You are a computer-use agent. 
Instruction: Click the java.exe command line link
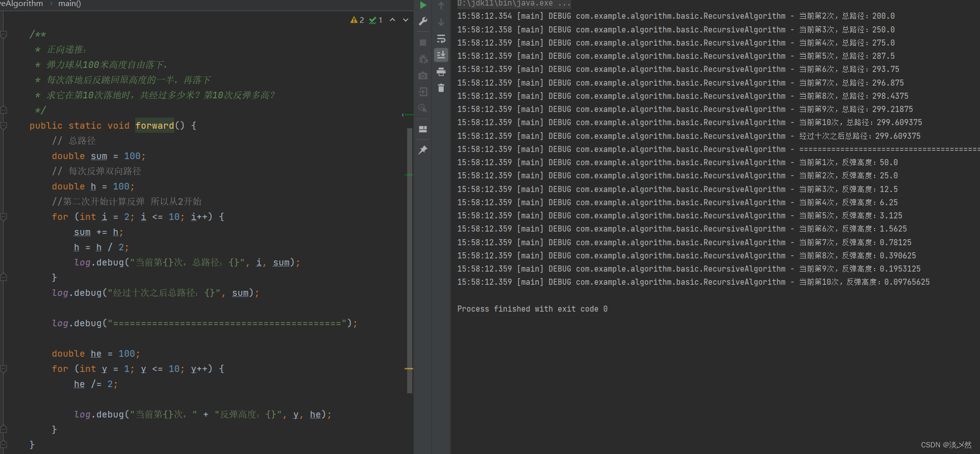tap(514, 4)
